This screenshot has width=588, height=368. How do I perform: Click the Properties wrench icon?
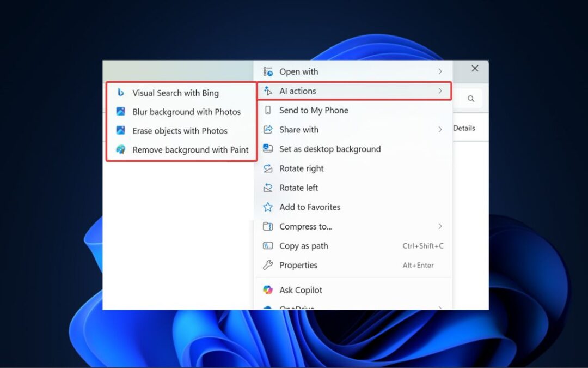click(268, 265)
